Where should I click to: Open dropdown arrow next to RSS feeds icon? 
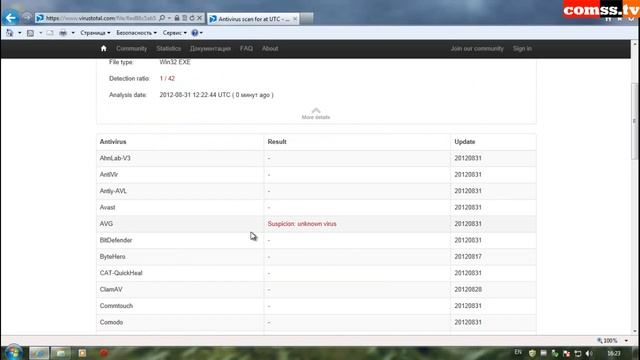click(40, 33)
